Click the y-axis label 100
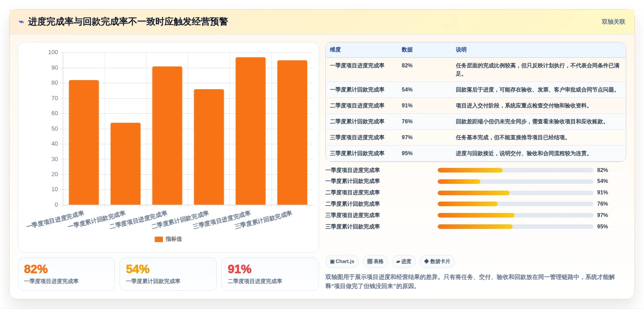Image resolution: width=644 pixels, height=309 pixels. (53, 52)
